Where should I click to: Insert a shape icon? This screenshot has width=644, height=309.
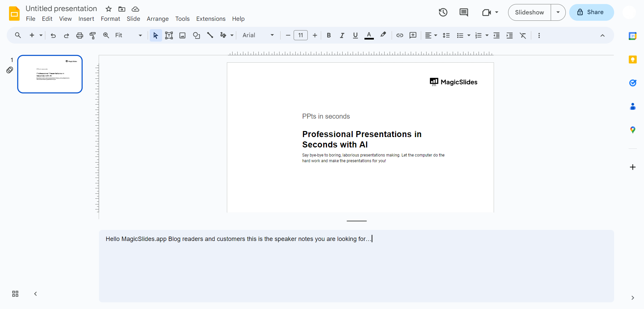coord(196,35)
